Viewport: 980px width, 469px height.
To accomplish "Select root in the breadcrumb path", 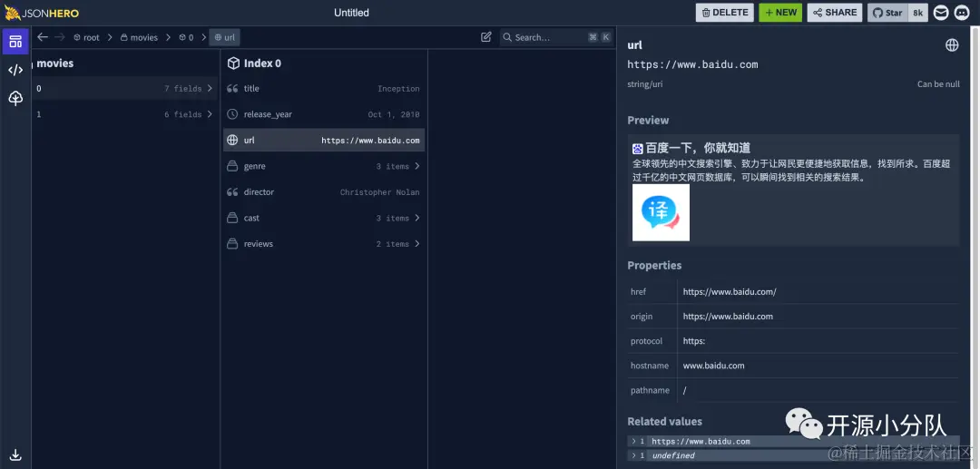I will (86, 37).
